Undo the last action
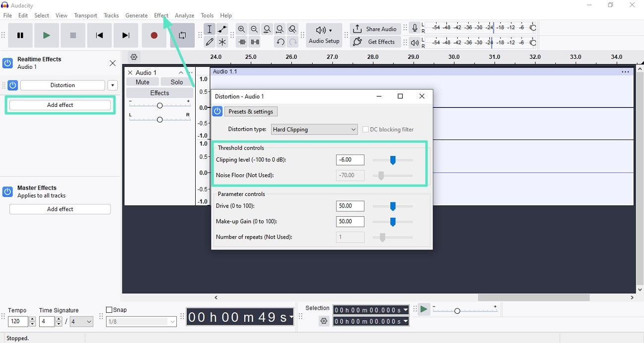This screenshot has height=343, width=644. pos(280,42)
